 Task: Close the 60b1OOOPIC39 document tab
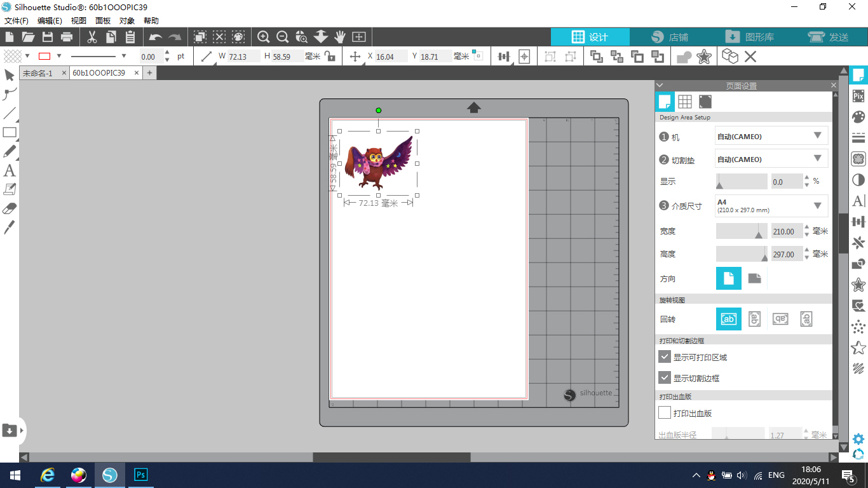pos(138,73)
